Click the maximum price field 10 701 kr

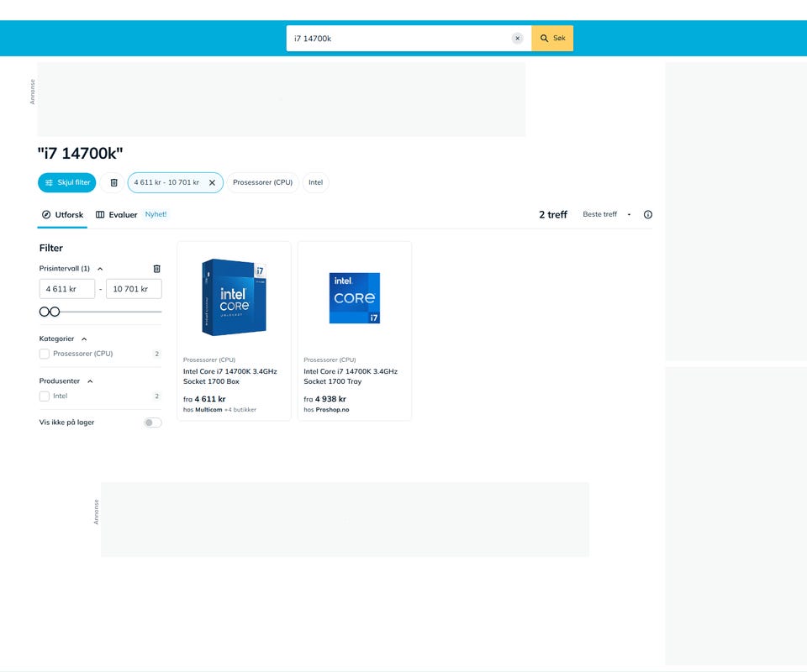point(134,289)
